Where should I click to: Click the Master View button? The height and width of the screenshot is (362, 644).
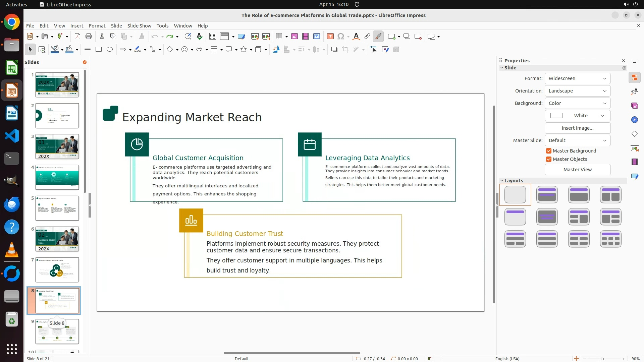pos(577,170)
